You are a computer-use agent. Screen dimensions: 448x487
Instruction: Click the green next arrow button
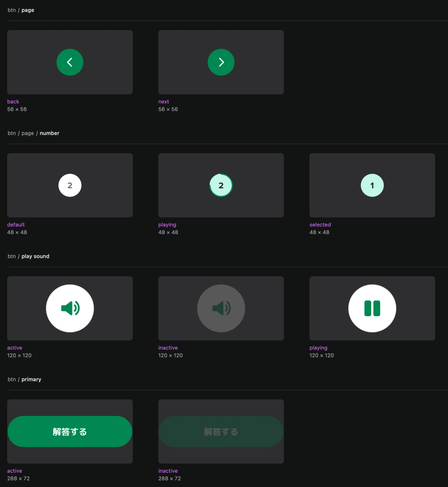[x=221, y=62]
